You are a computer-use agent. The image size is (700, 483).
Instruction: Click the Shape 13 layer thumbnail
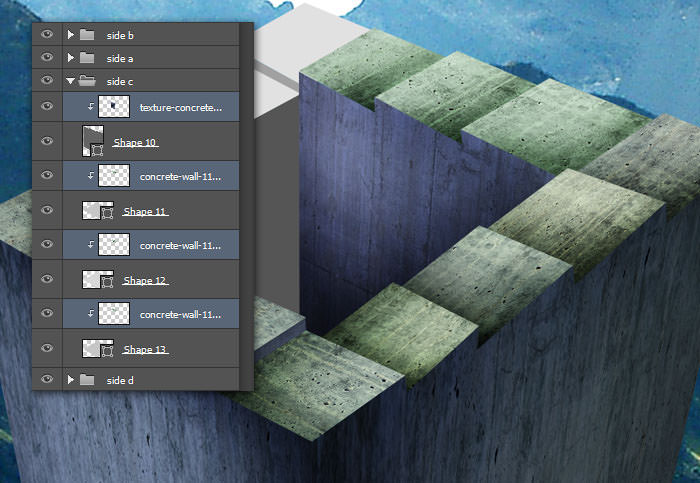[x=98, y=348]
